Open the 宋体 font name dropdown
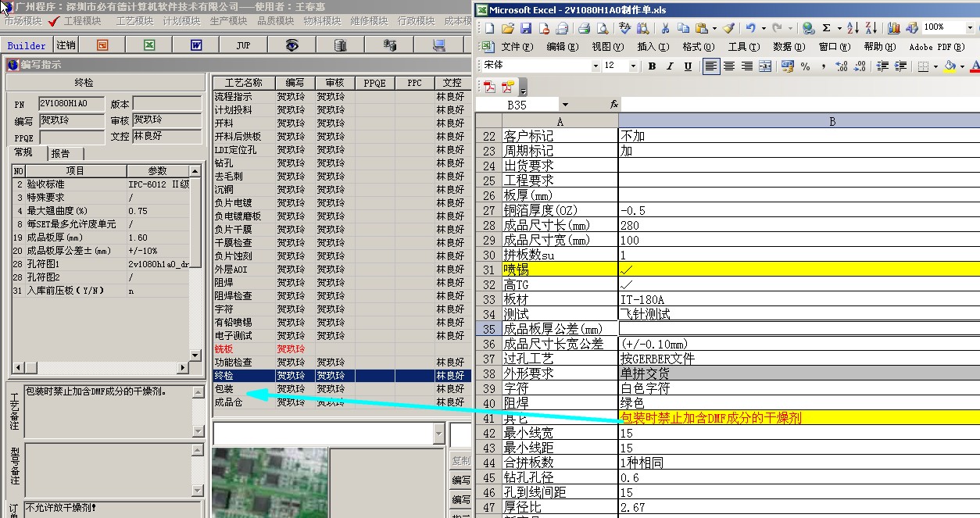Viewport: 980px width, 518px height. (x=596, y=66)
